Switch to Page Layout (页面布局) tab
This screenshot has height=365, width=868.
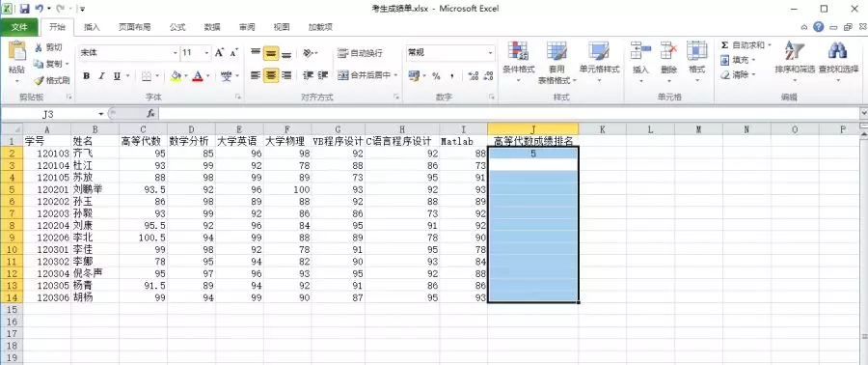coord(134,27)
